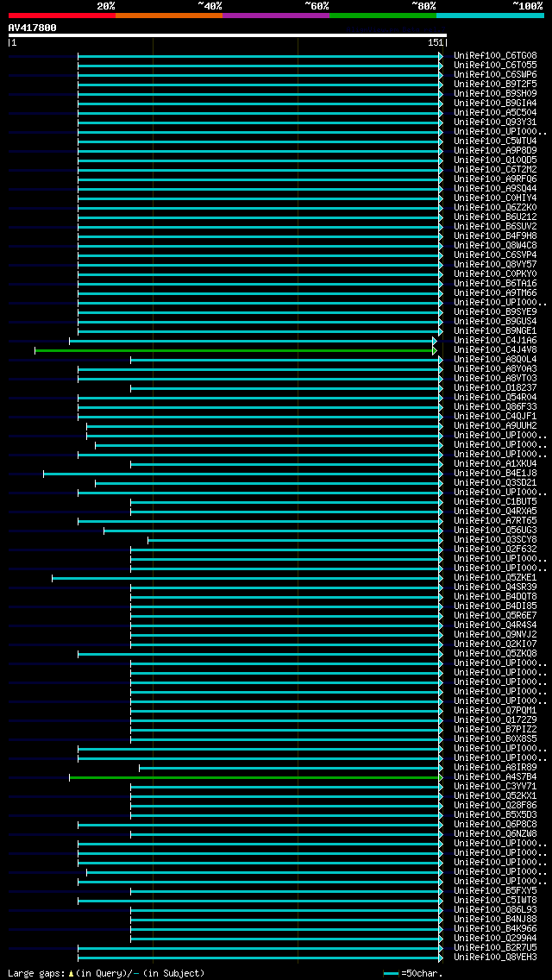Click the green alignment bar for UniRef100_A4S7B4
The height and width of the screenshot is (980, 552).
255,777
